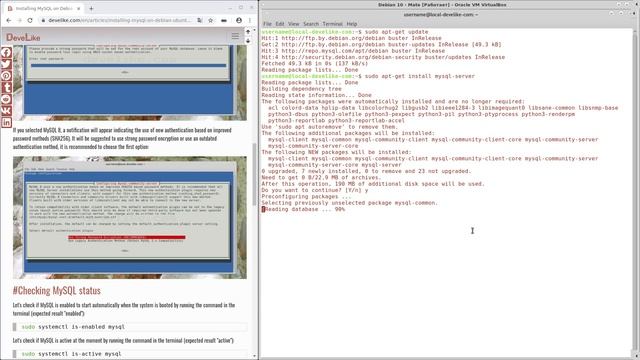Click the browser forward arrow
Image resolution: width=640 pixels, height=360 pixels.
point(19,20)
